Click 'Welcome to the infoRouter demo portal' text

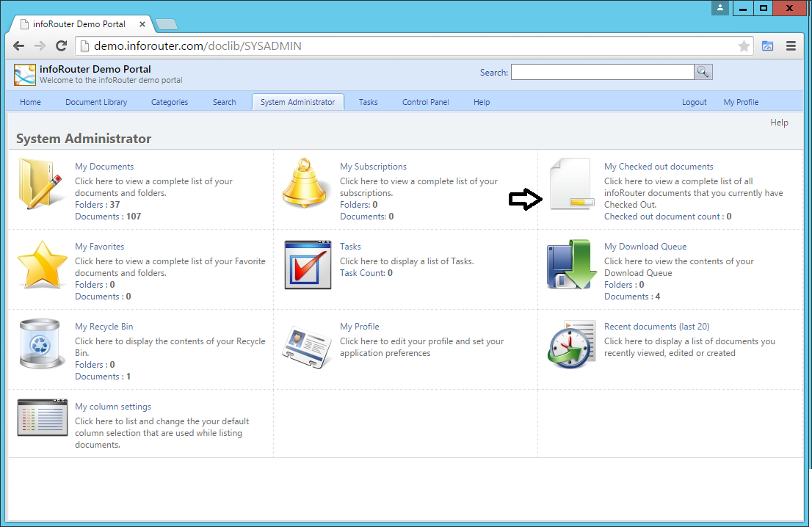pos(111,80)
